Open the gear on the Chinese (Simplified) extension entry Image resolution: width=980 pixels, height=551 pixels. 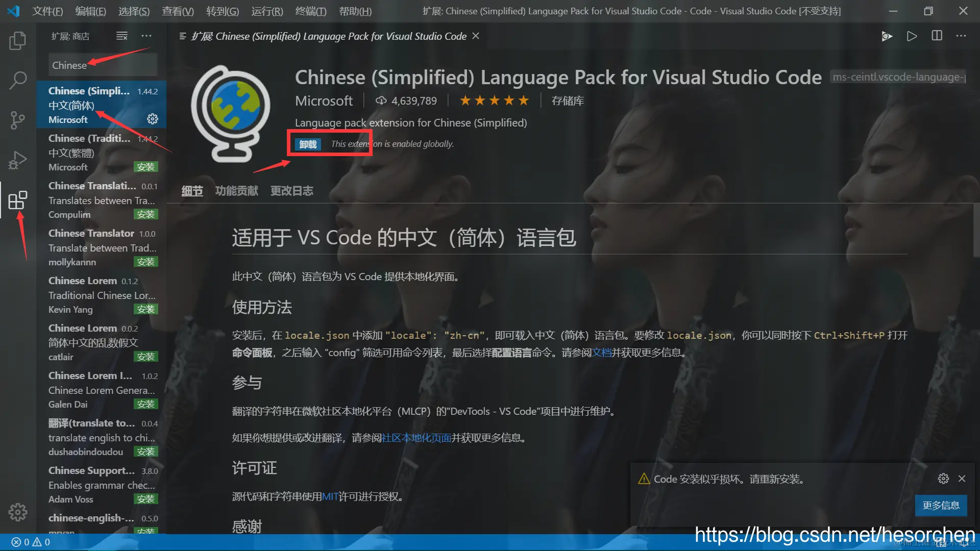point(152,119)
